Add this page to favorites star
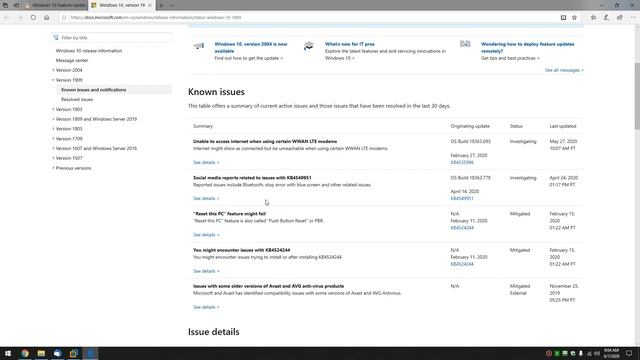640x360 pixels. [574, 18]
